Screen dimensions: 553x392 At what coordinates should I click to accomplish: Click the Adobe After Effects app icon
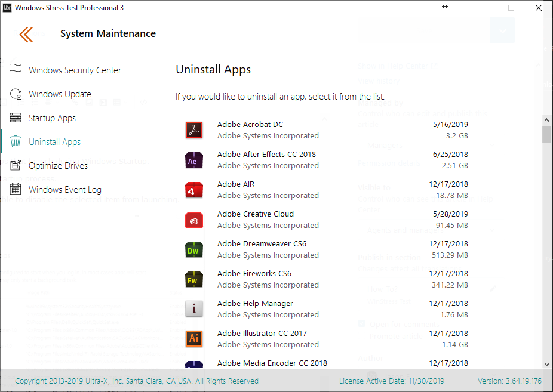coord(194,160)
